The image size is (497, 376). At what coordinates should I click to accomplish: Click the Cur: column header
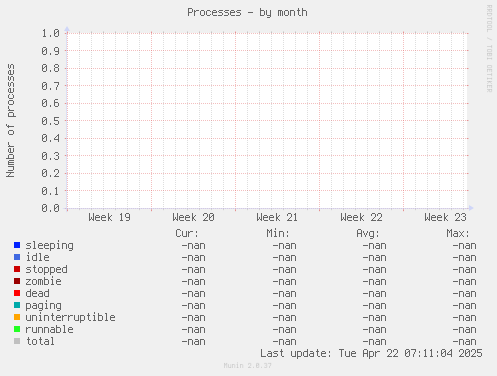point(187,233)
